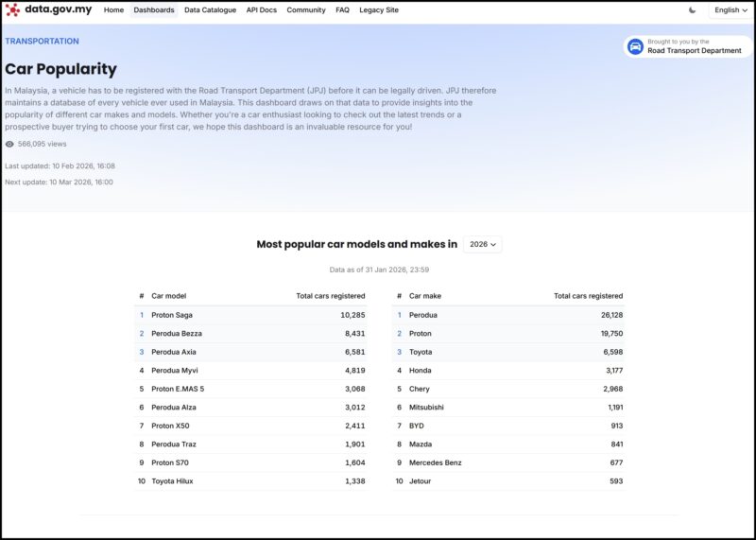Click Proton in car make table
The width and height of the screenshot is (756, 540).
click(x=421, y=334)
